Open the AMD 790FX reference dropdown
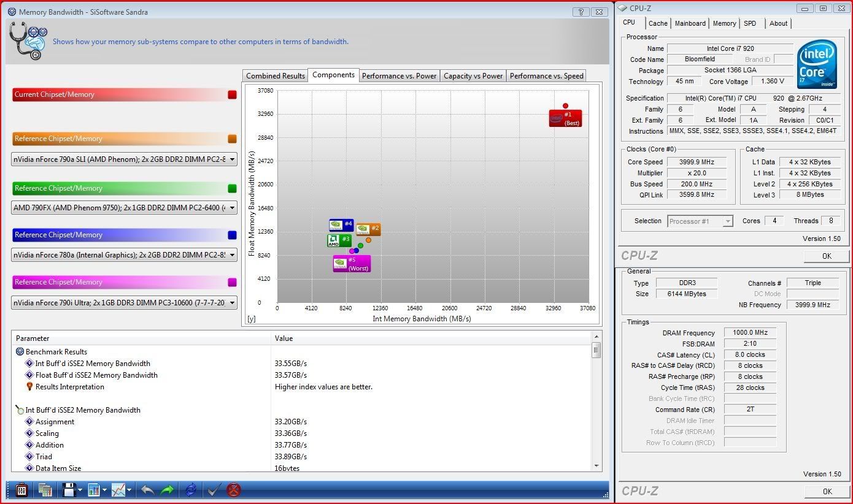 [x=124, y=208]
